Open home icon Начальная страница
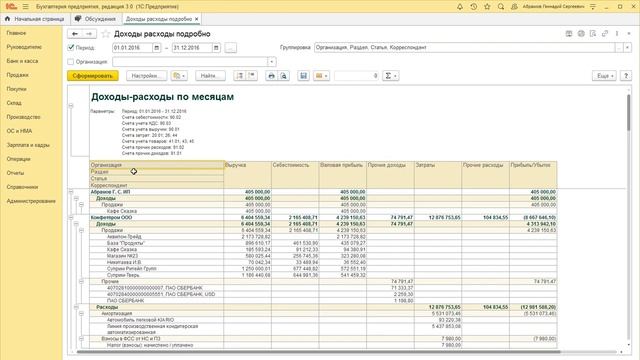The width and height of the screenshot is (640, 360). 7,19
